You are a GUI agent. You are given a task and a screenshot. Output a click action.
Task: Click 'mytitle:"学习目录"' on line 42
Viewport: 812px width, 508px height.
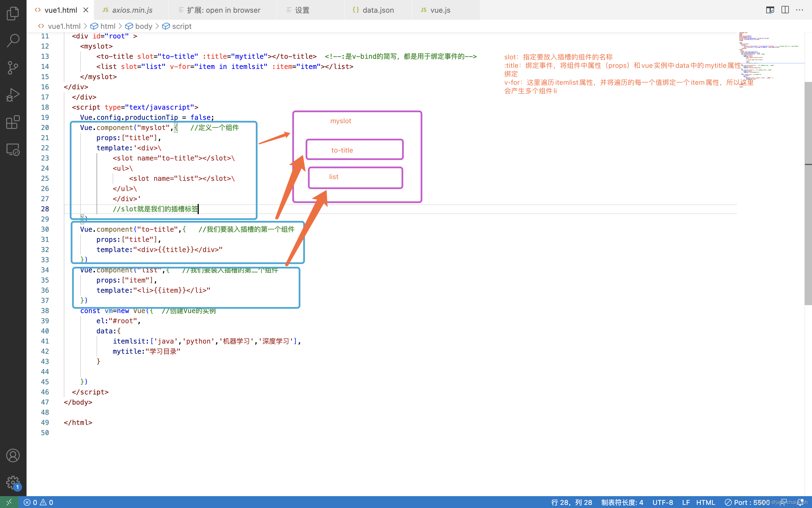tap(147, 351)
